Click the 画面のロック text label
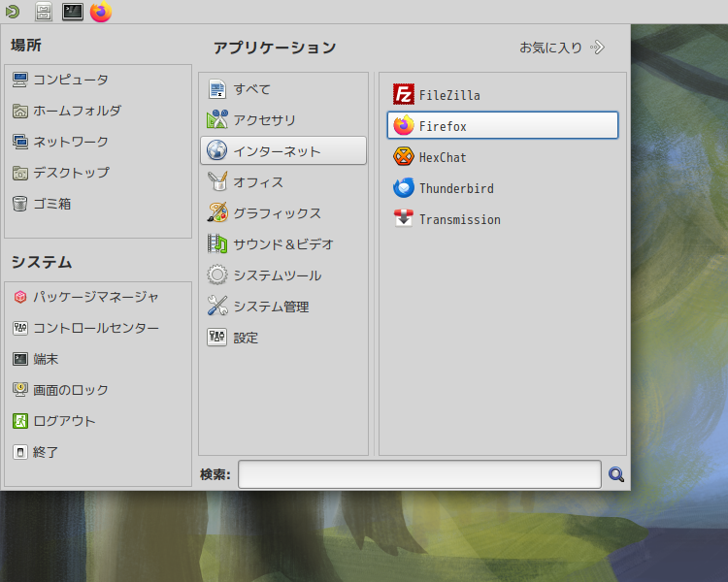 [x=71, y=390]
